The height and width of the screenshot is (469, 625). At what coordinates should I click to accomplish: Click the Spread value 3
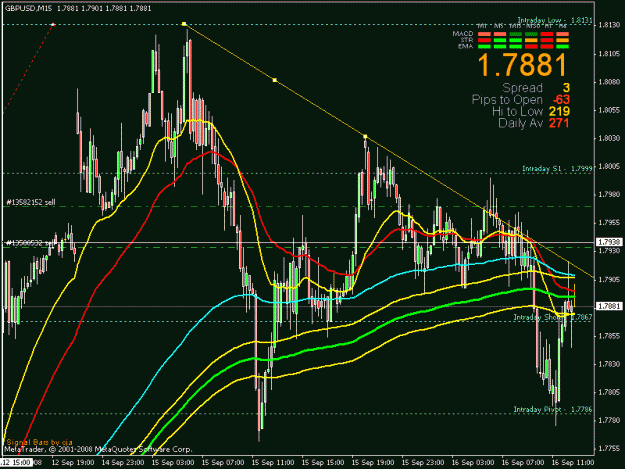[x=566, y=88]
